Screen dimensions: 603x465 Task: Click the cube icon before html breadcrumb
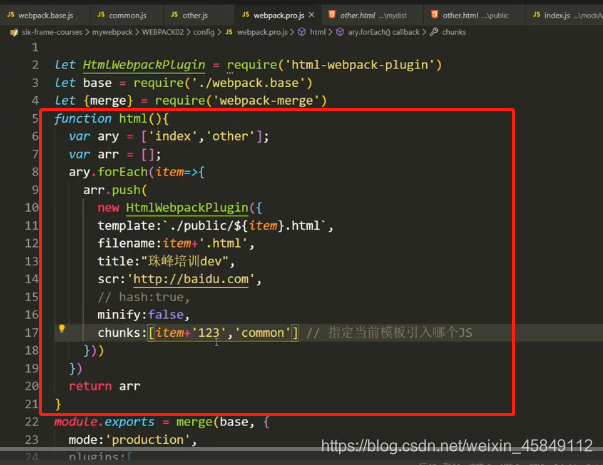tap(302, 32)
